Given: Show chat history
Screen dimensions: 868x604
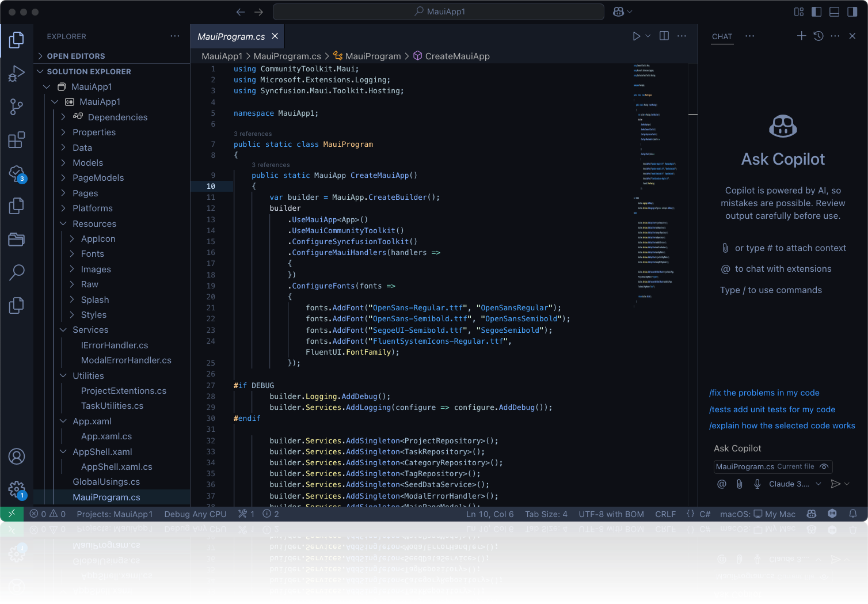Looking at the screenshot, I should [818, 36].
